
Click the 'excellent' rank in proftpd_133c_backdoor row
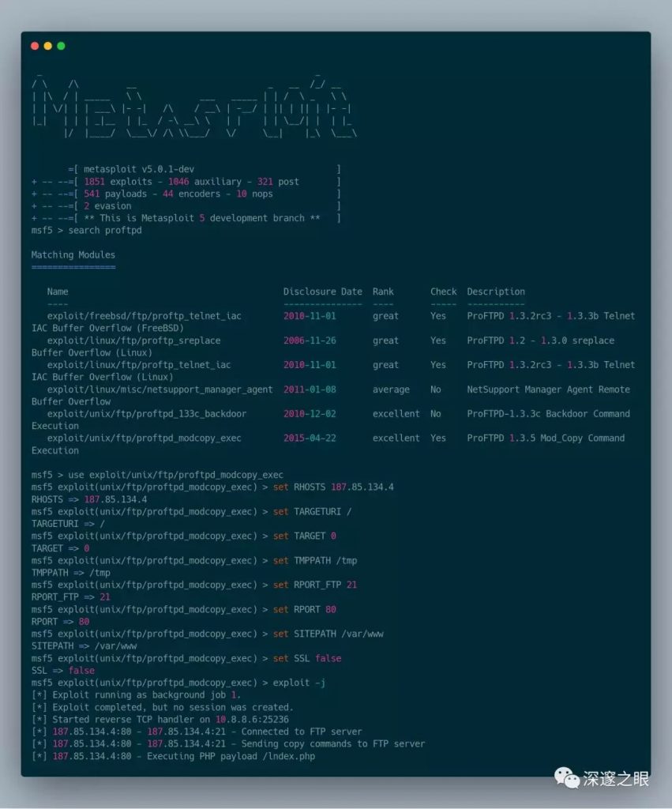396,414
